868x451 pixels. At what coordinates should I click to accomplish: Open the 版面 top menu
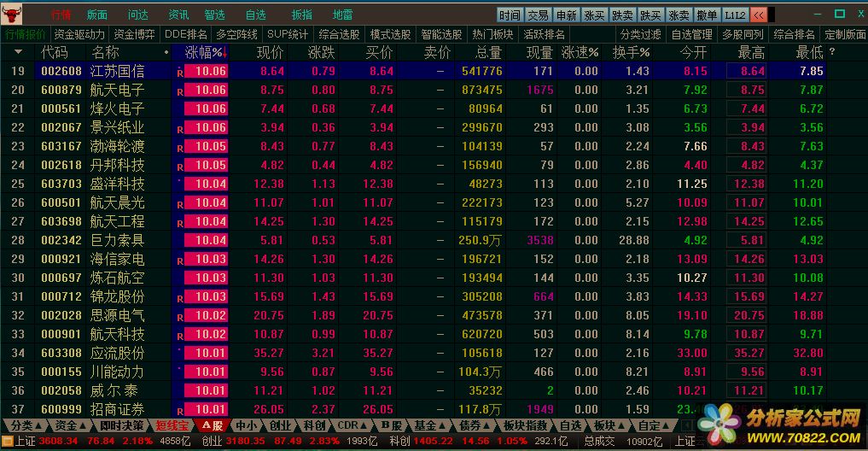[97, 15]
